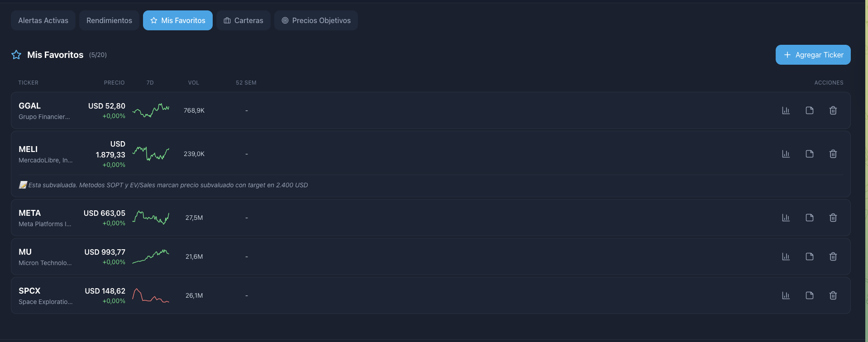
Task: Open note icon for MU row
Action: pos(810,256)
